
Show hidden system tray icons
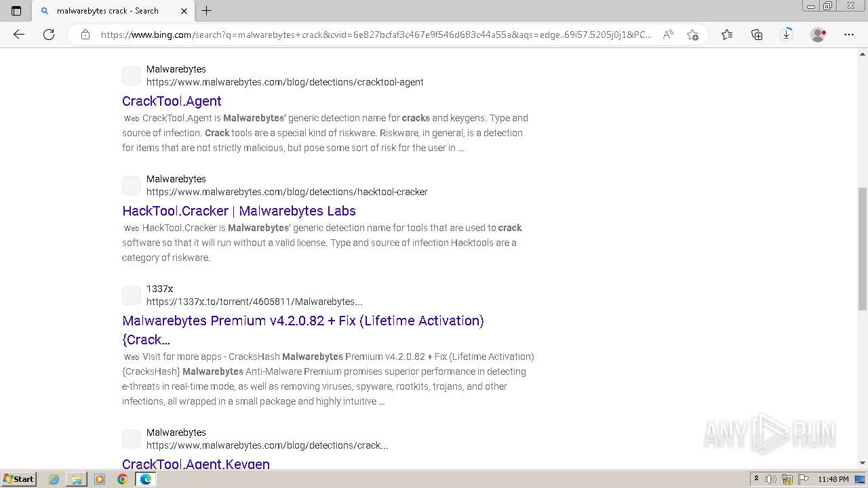[x=756, y=479]
